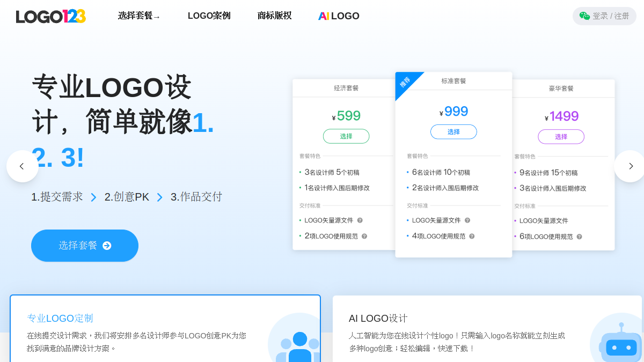Screen dimensions: 644x362
Task: Click the 豪华套餐 card title
Action: [x=561, y=88]
